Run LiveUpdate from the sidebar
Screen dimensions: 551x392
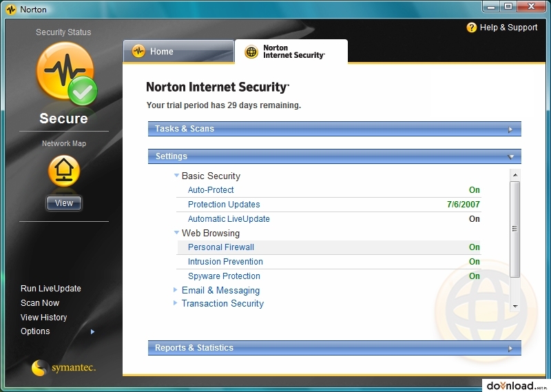(50, 288)
